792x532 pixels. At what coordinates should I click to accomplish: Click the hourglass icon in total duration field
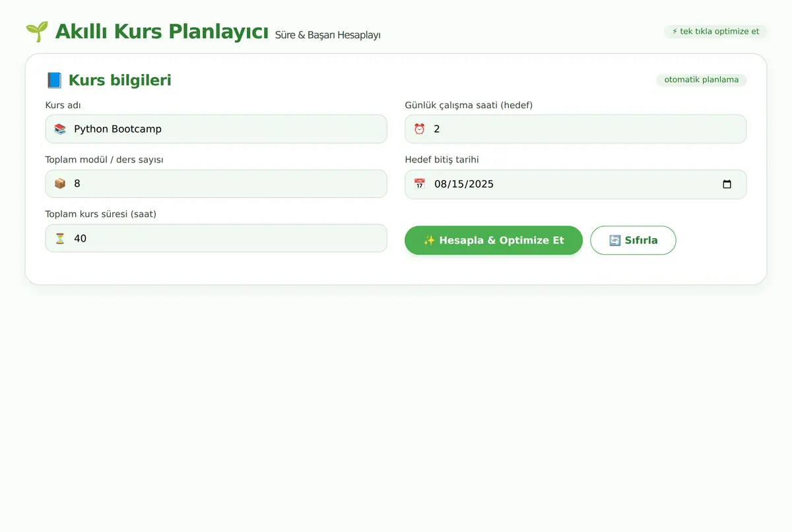pyautogui.click(x=60, y=238)
